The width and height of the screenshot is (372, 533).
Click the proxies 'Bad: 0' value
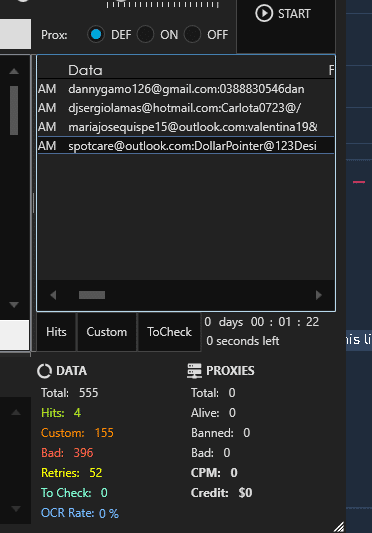coord(211,453)
